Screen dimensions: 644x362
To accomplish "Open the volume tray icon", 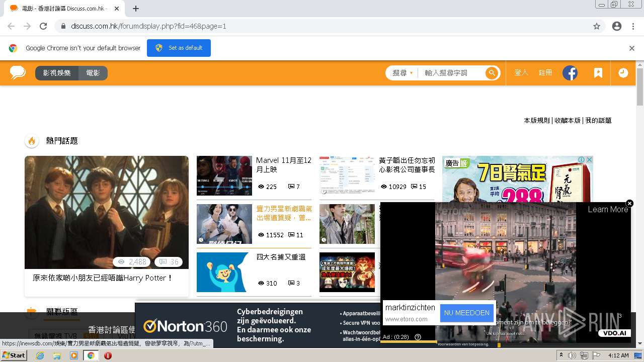I will pyautogui.click(x=572, y=355).
